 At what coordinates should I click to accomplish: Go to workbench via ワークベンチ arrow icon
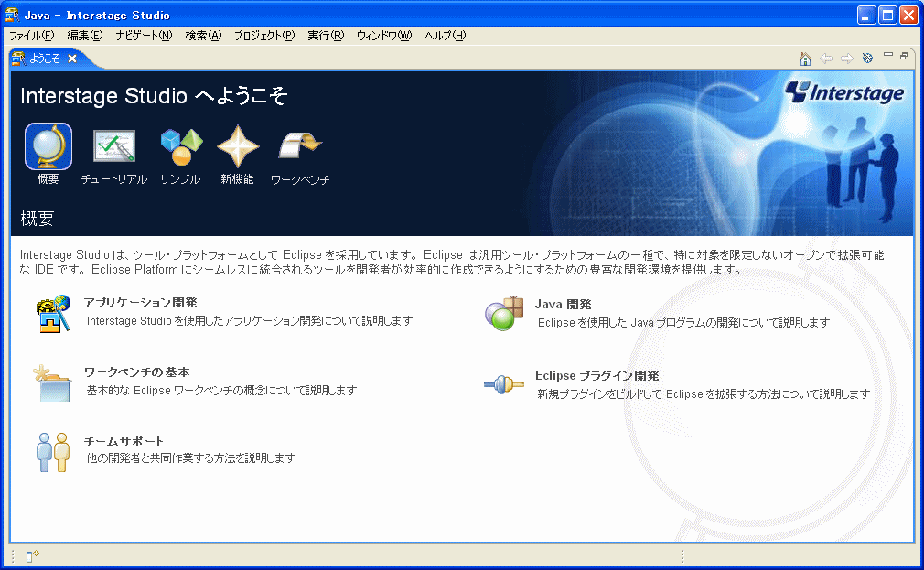pos(300,145)
